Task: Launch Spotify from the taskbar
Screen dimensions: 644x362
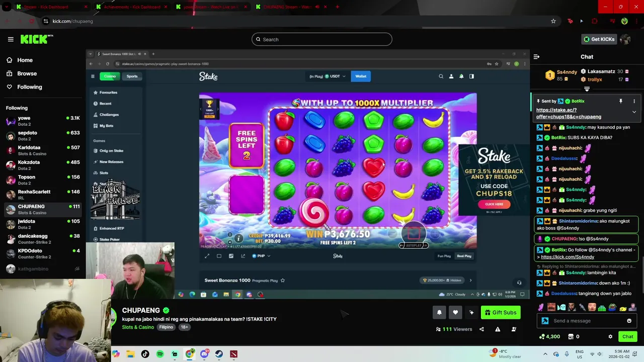Action: point(160,354)
